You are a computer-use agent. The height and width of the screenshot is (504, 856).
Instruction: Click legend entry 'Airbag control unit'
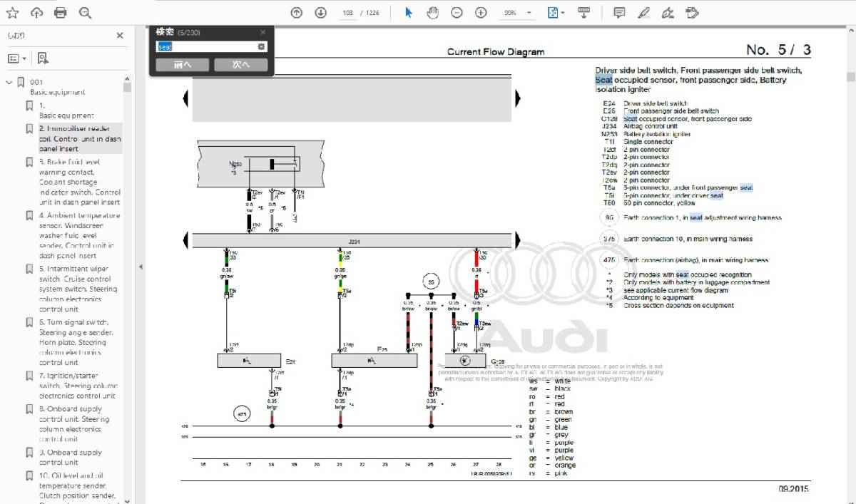[x=651, y=126]
